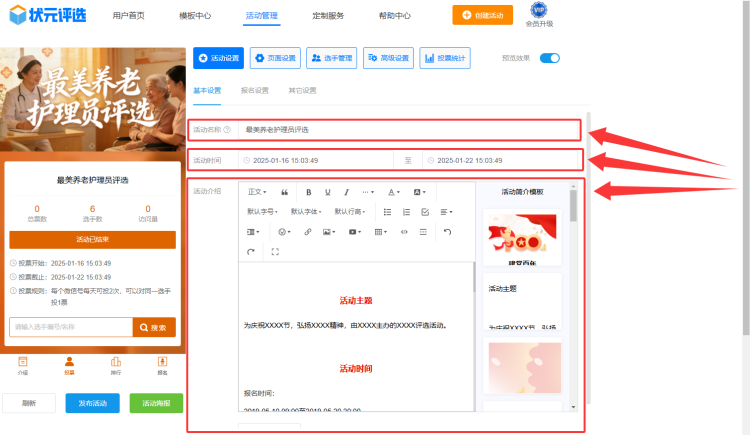
Task: Open the 投票 tab in the preview
Action: [69, 366]
